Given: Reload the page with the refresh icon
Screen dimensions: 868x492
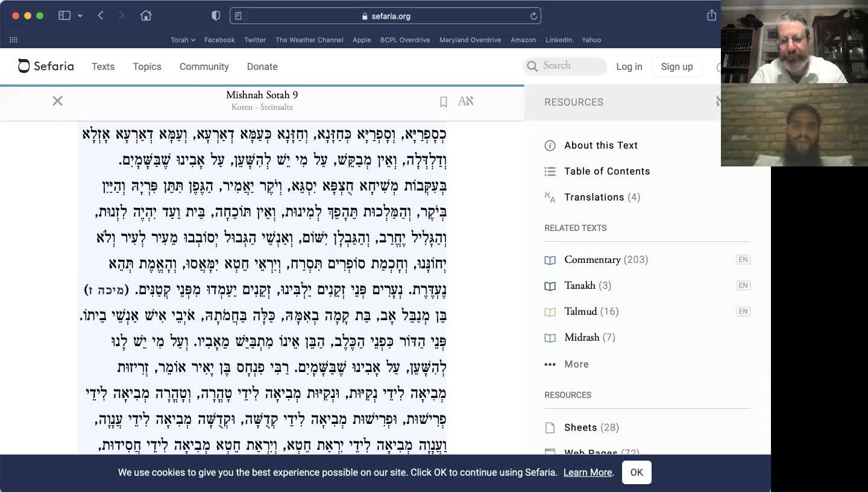Looking at the screenshot, I should click(x=533, y=16).
